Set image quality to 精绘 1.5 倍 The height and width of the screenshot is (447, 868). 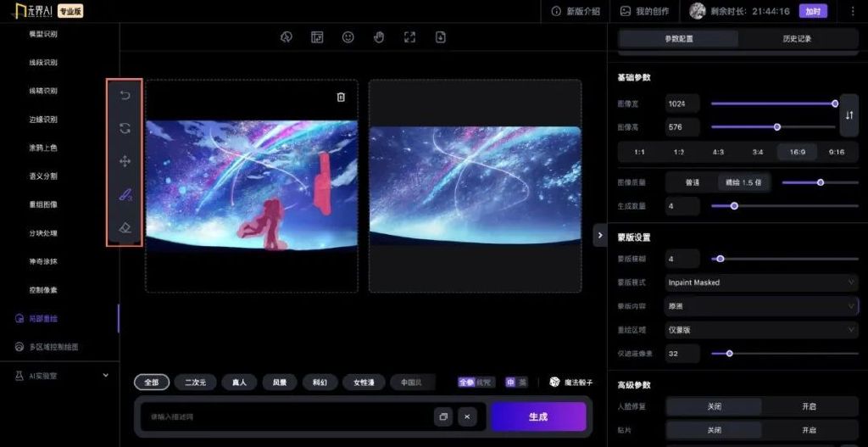click(x=743, y=182)
